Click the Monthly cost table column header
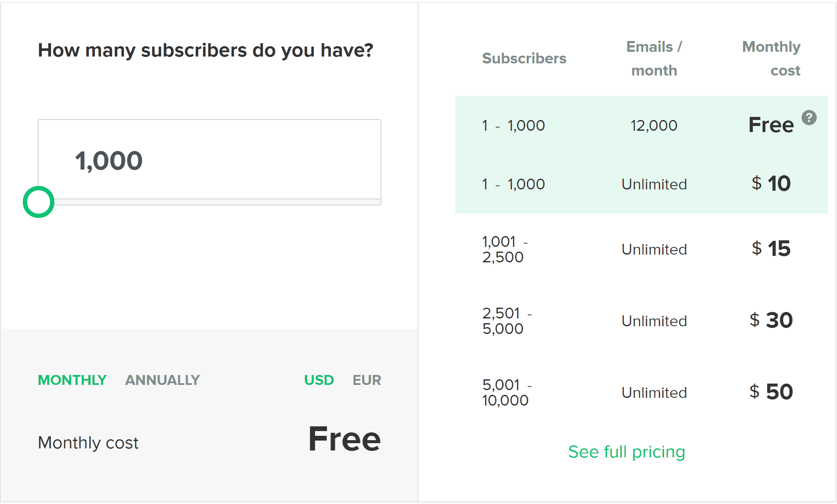Image resolution: width=837 pixels, height=504 pixels. pos(772,58)
